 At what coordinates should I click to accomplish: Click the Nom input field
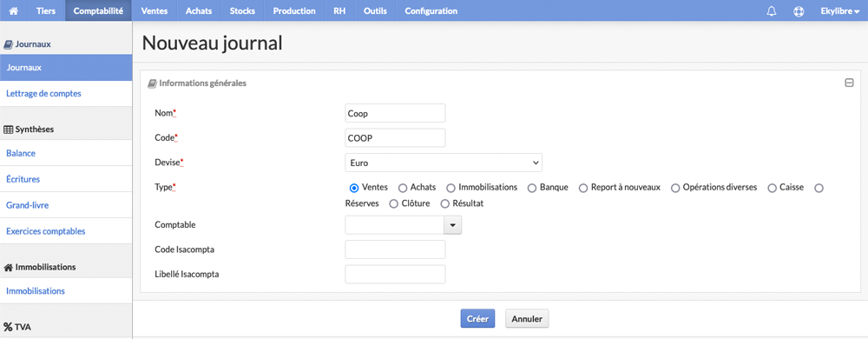[x=395, y=113]
